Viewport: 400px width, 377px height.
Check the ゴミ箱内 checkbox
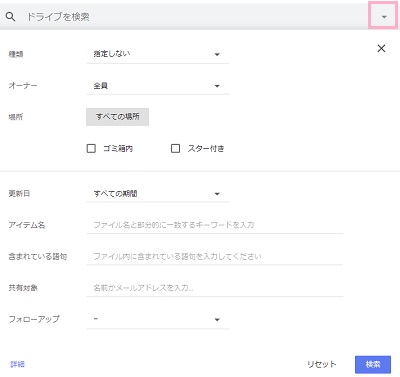[x=91, y=148]
